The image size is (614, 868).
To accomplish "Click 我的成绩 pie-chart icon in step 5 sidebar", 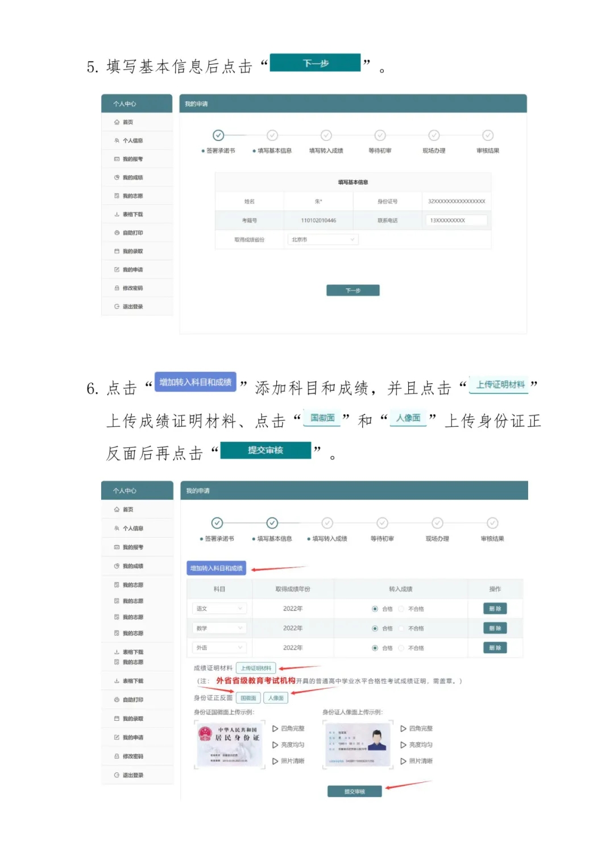I will [117, 177].
